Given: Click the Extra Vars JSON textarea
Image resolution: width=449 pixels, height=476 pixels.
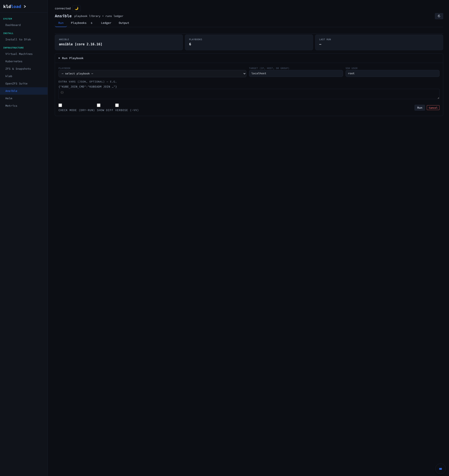Looking at the screenshot, I should tap(249, 94).
